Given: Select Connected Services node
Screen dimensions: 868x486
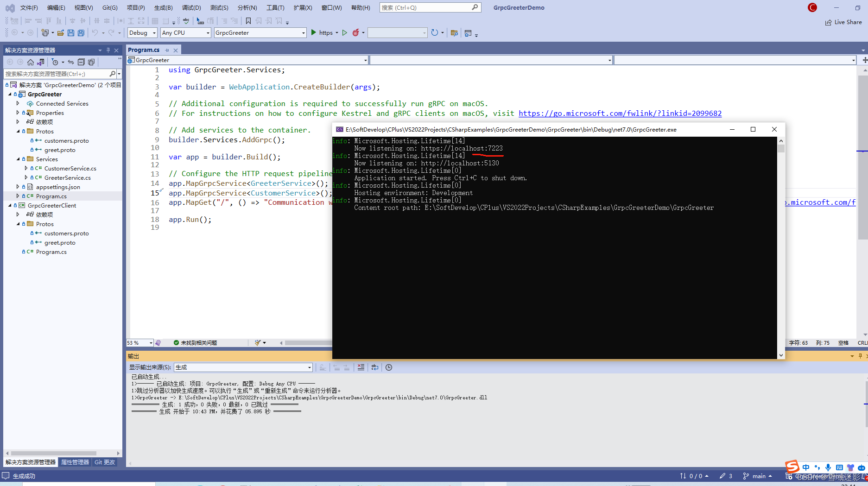Looking at the screenshot, I should pyautogui.click(x=62, y=104).
